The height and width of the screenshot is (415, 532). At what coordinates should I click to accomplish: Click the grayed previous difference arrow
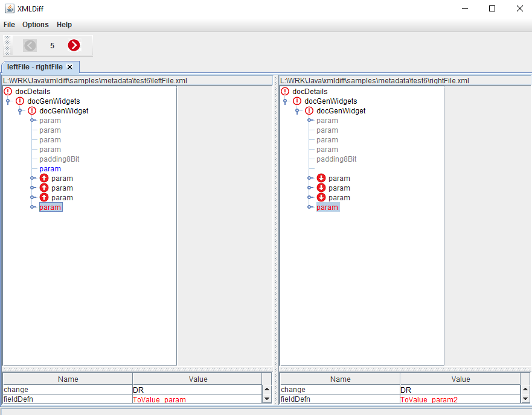(30, 45)
